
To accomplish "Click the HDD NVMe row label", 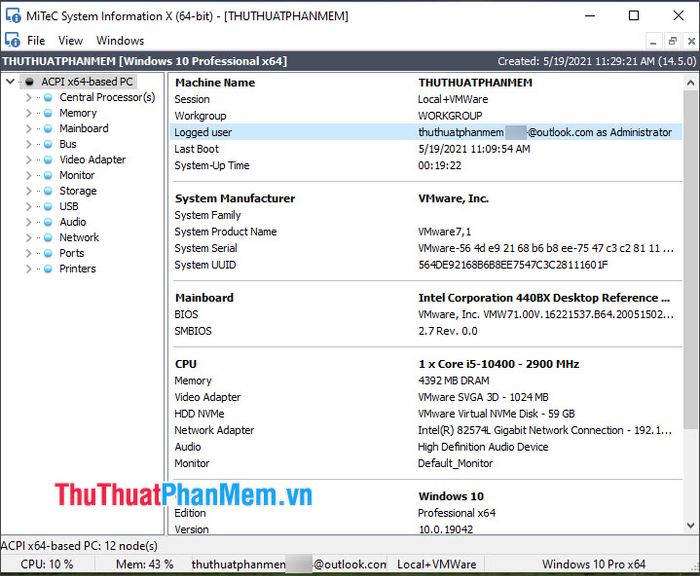I will (199, 413).
